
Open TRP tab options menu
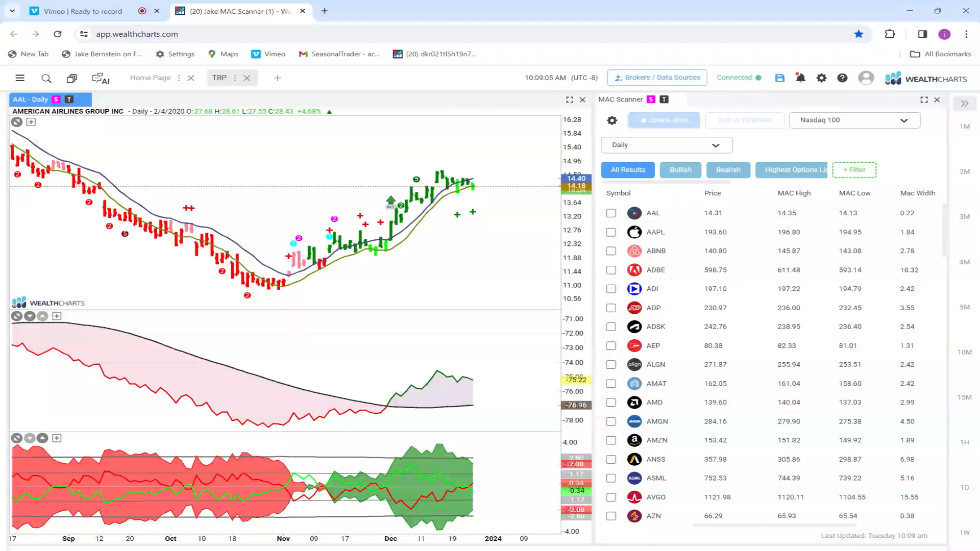235,78
